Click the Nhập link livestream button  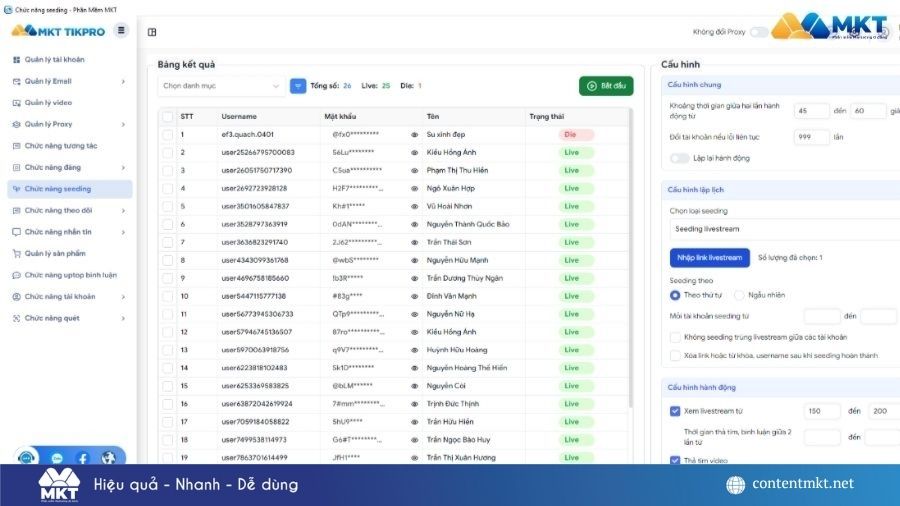point(709,258)
